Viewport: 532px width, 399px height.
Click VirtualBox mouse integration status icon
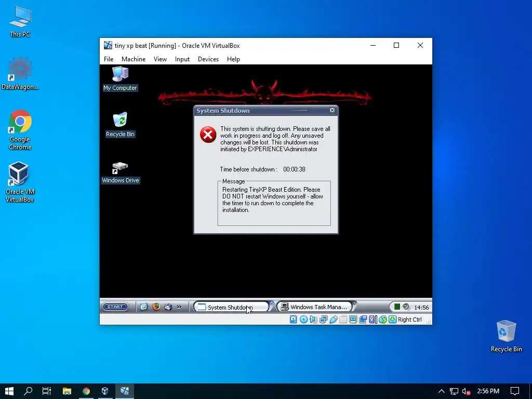383,320
